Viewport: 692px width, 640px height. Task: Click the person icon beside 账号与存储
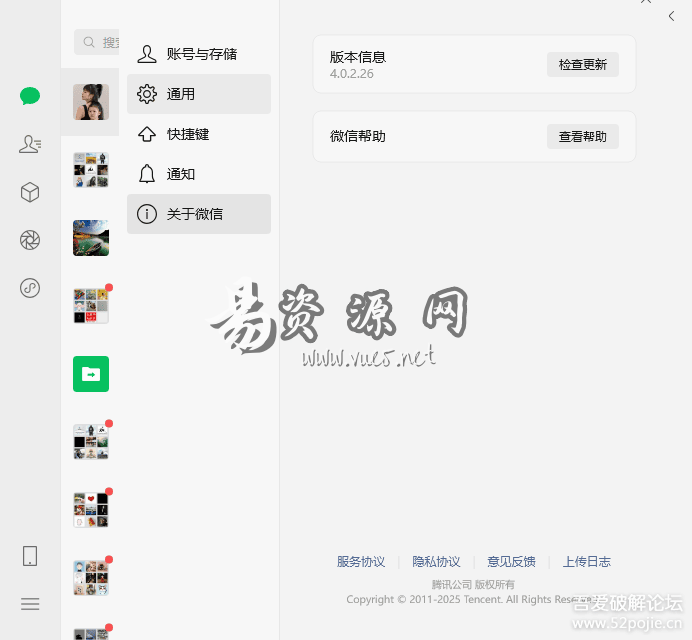[147, 54]
